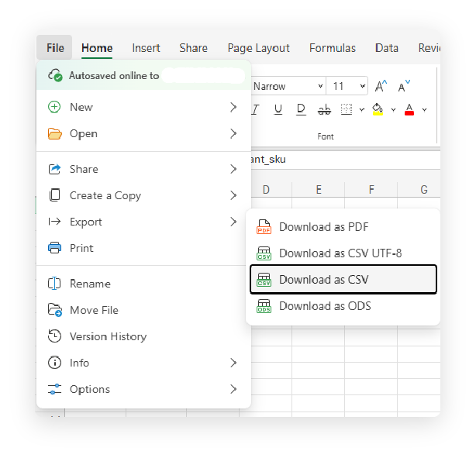
Task: Choose Move File option
Action: (x=143, y=310)
